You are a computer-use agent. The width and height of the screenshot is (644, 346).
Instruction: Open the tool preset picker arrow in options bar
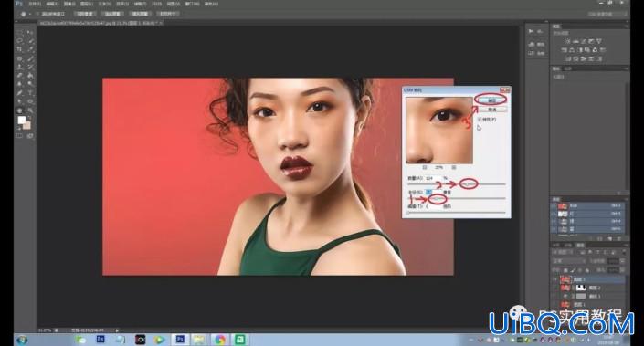coord(30,14)
